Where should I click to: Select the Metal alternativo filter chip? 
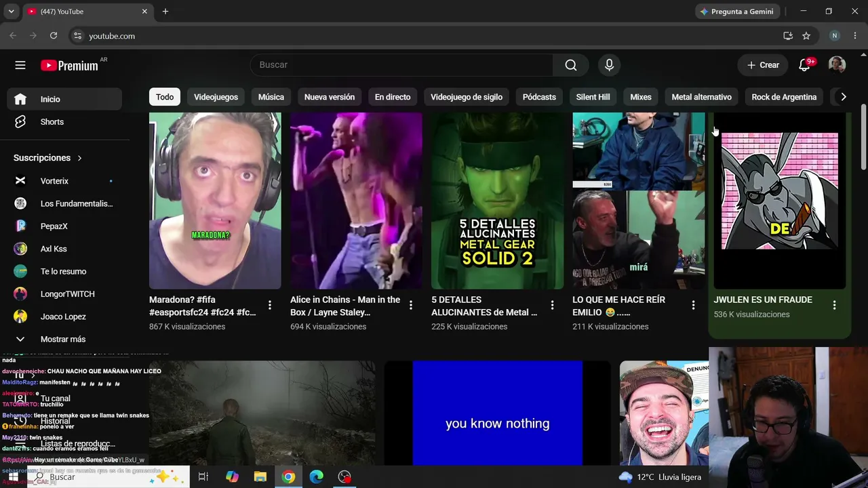point(701,97)
